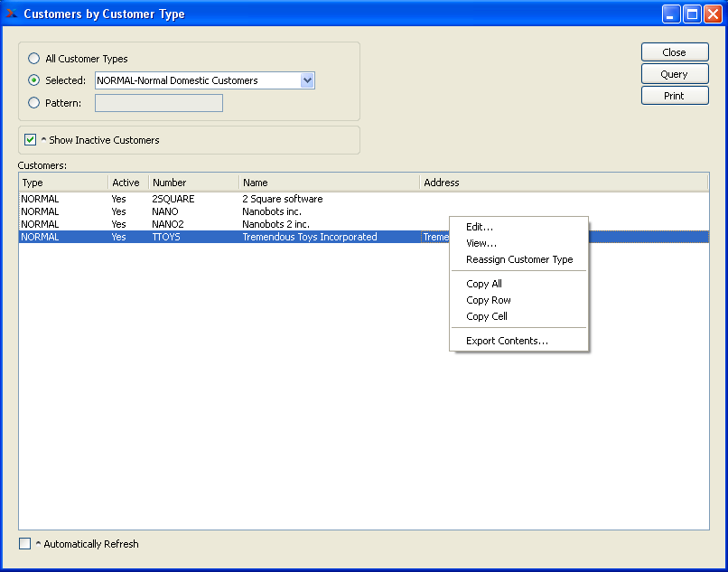
Task: Choose View... from the context menu
Action: pos(518,243)
